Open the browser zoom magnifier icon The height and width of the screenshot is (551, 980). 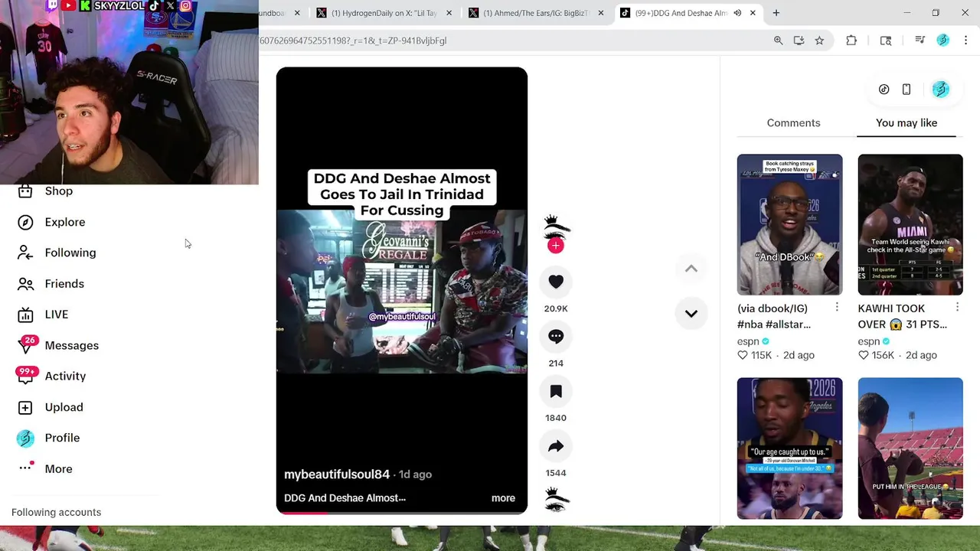click(778, 41)
